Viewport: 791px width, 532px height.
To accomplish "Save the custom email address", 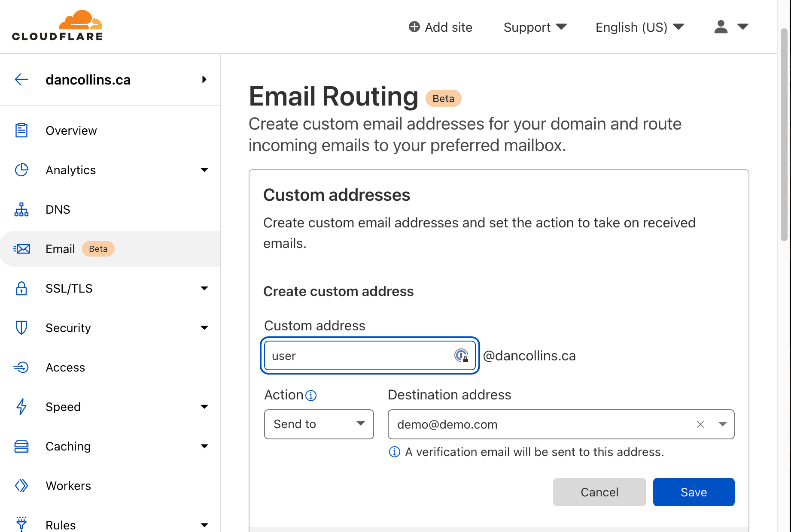I will [694, 492].
